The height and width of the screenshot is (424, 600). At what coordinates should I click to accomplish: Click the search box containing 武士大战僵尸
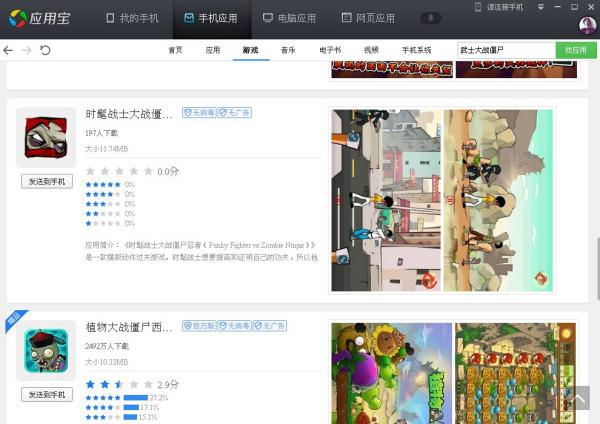506,50
